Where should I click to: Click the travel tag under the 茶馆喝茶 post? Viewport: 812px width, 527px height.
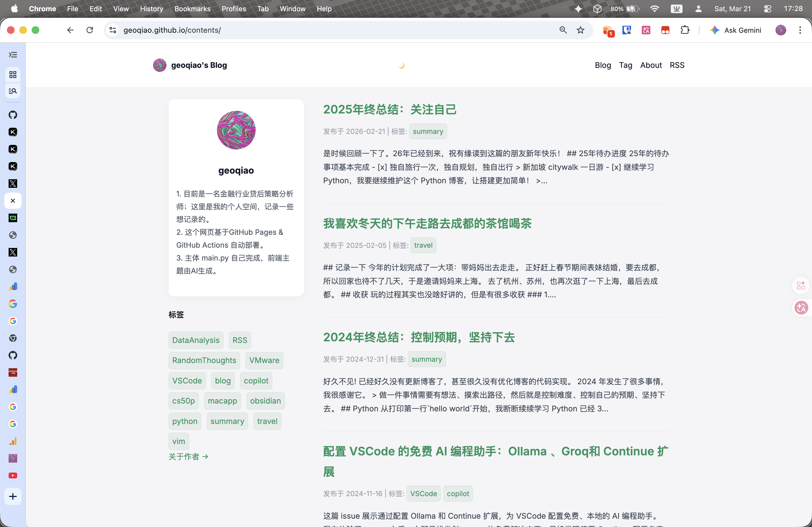tap(423, 245)
